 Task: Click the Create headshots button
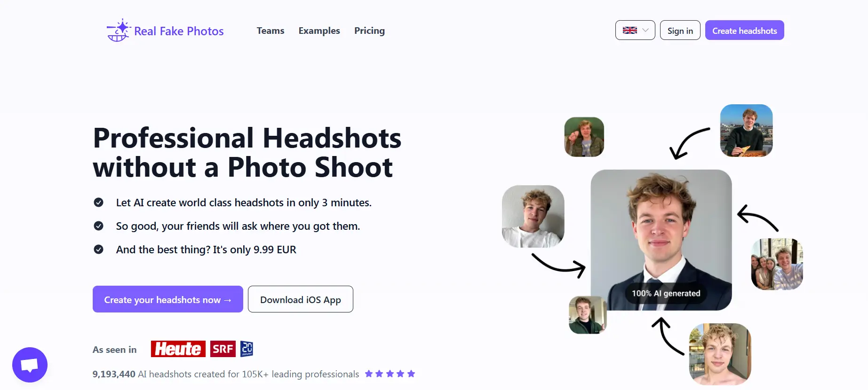[745, 30]
